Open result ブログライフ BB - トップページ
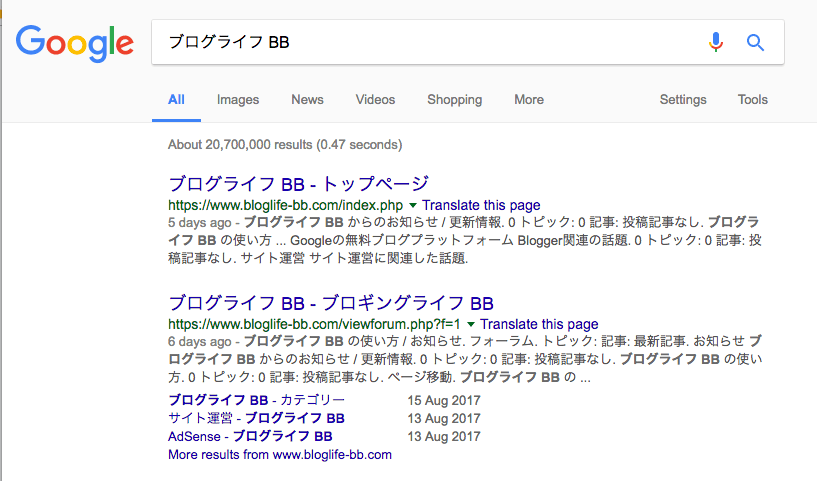The width and height of the screenshot is (817, 481). coord(299,184)
